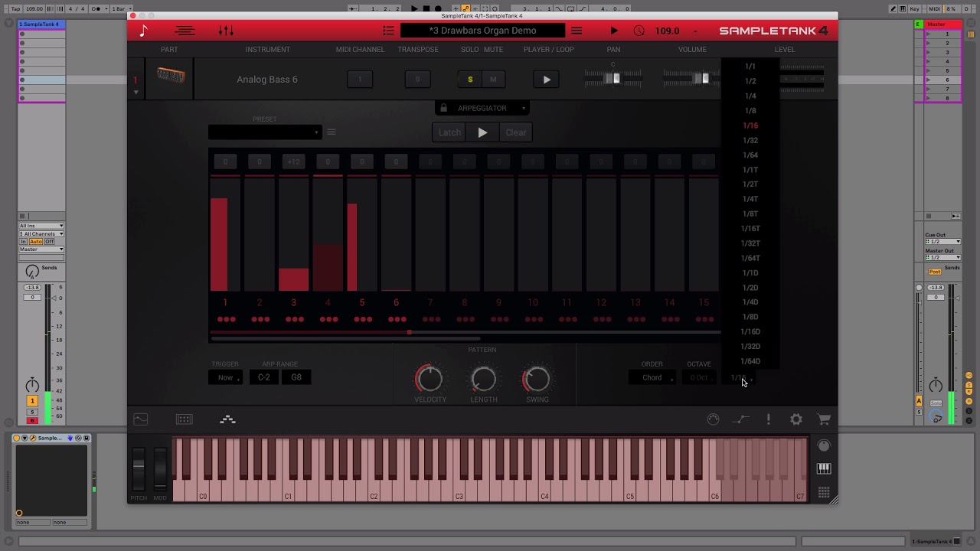980x551 pixels.
Task: Toggle arpeggiator step 3
Action: pyautogui.click(x=293, y=303)
